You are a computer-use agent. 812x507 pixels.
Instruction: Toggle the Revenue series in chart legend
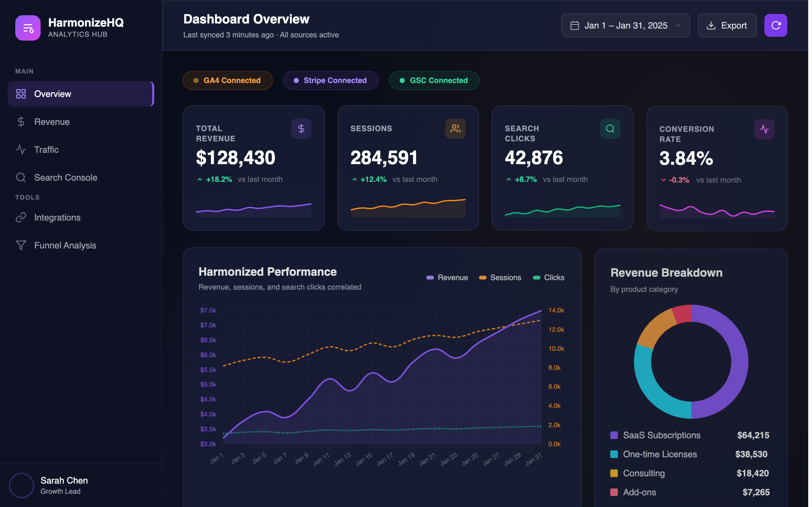(447, 278)
